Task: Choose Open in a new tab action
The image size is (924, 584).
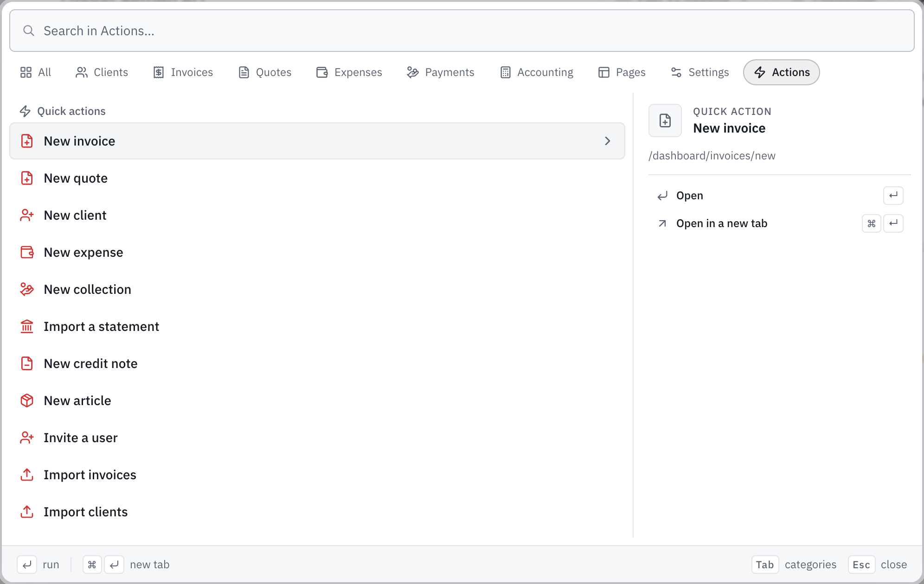Action: point(779,223)
